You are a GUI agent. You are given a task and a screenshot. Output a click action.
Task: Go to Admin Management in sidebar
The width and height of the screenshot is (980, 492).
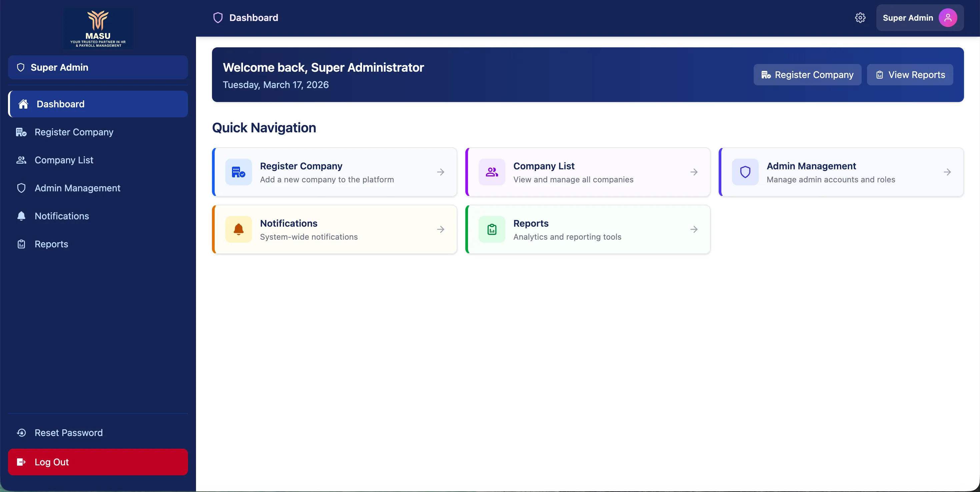[x=98, y=188]
